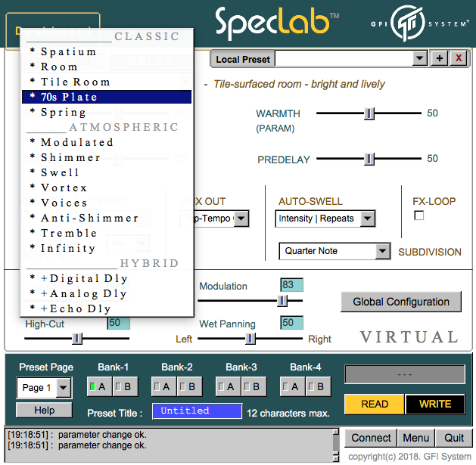Click the Connect button
The width and height of the screenshot is (476, 465).
coord(371,438)
